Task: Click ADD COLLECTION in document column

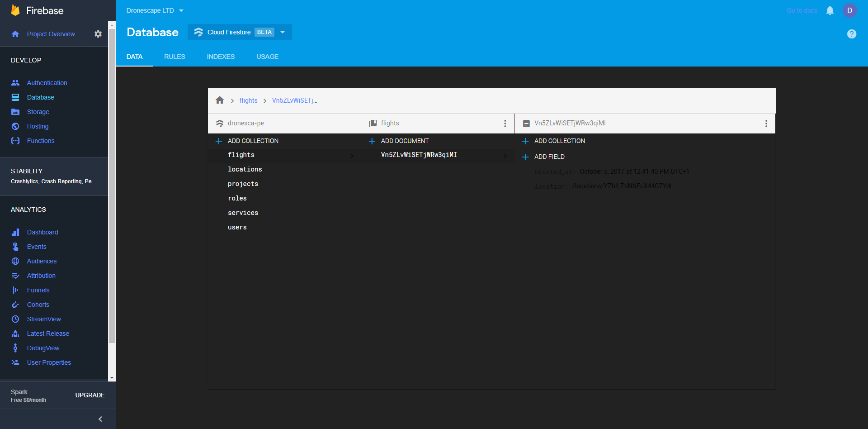Action: (x=560, y=141)
